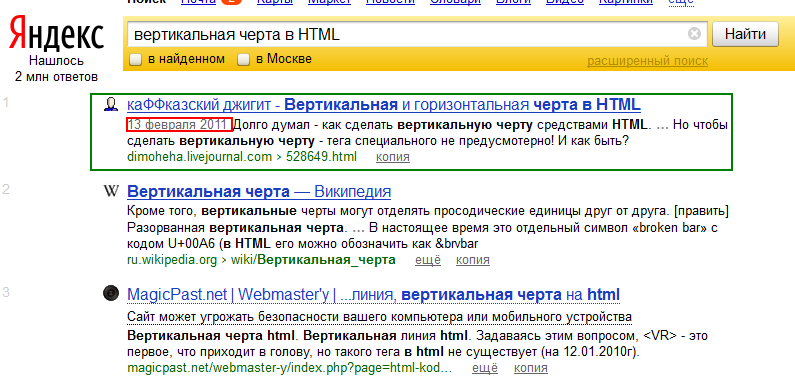Screen dimensions: 795x388
Task: Open the MagicPast.net Webmaster'y result title
Action: [x=373, y=294]
